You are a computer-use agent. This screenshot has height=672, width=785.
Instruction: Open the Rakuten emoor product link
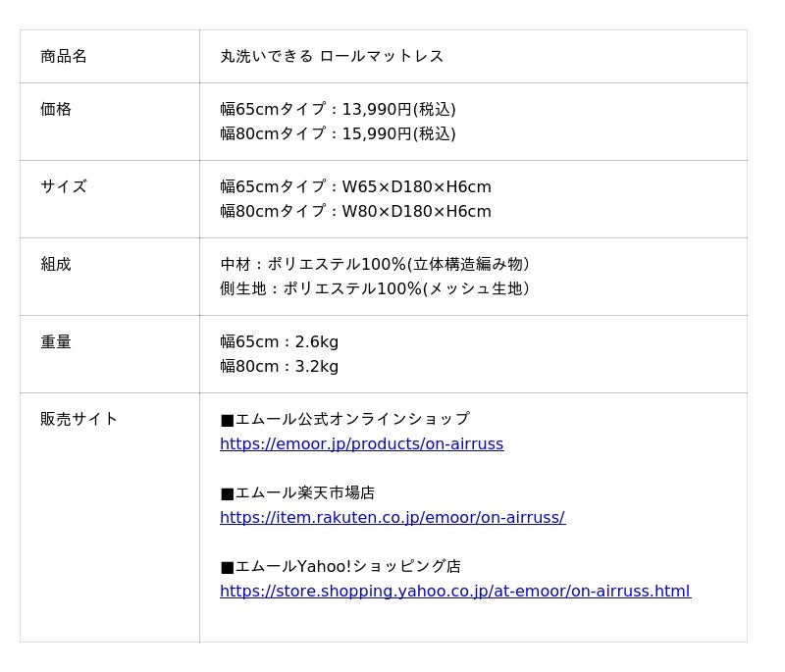392,518
